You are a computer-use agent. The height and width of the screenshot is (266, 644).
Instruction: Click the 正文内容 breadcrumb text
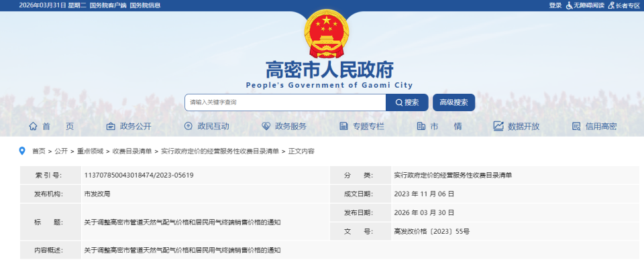pyautogui.click(x=301, y=151)
